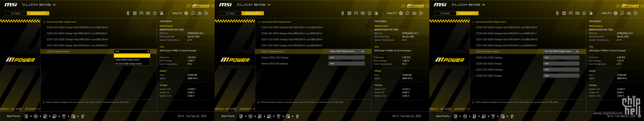This screenshot has height=121, width=644.
Task: Select first hard disk boot device, Per-CCD panel
Action: coord(456,116)
